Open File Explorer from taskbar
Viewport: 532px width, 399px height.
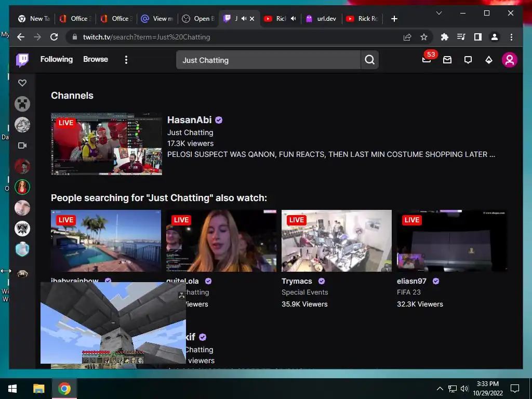(38, 389)
